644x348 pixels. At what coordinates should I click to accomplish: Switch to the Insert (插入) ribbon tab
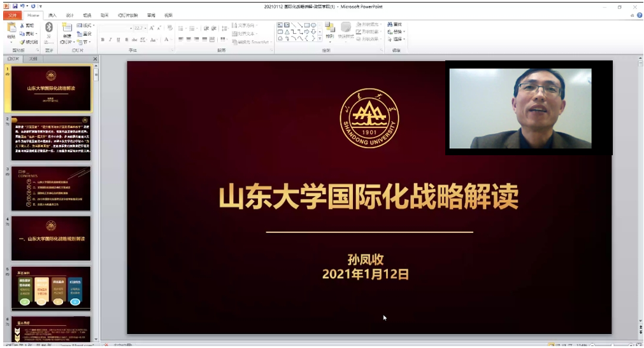coord(52,15)
